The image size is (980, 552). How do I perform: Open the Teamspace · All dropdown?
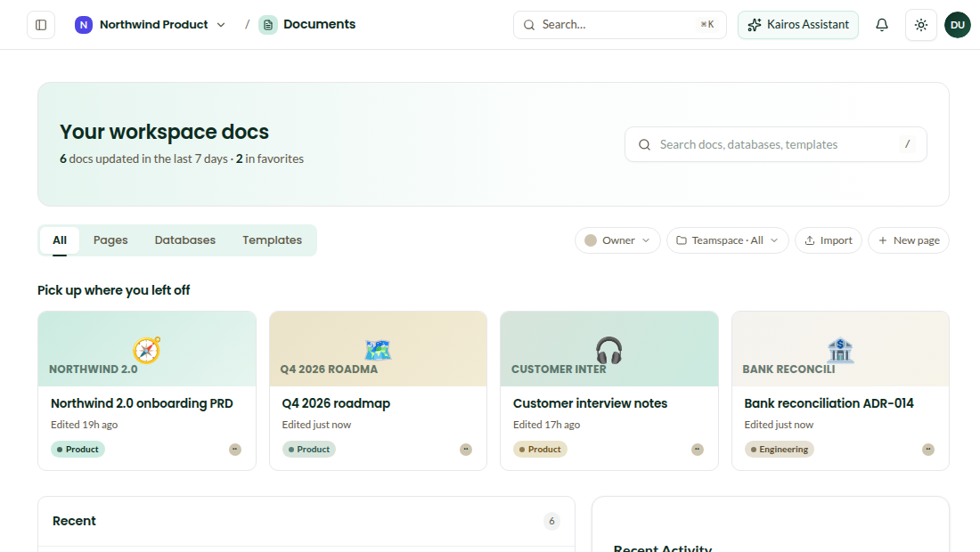728,240
